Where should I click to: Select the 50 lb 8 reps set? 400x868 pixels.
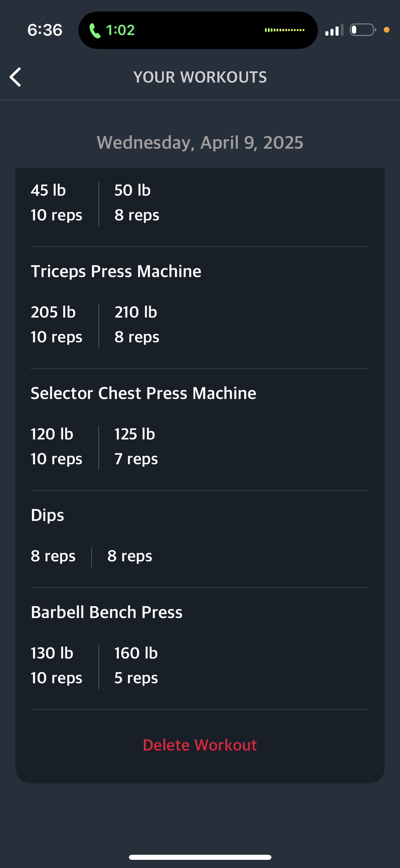[137, 202]
